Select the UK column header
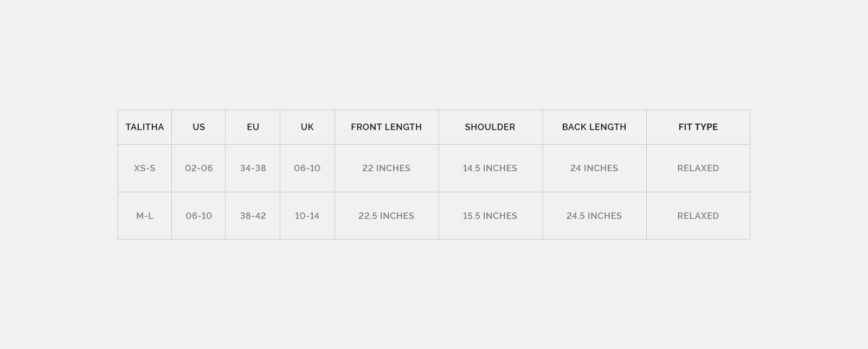This screenshot has height=349, width=868. point(307,127)
